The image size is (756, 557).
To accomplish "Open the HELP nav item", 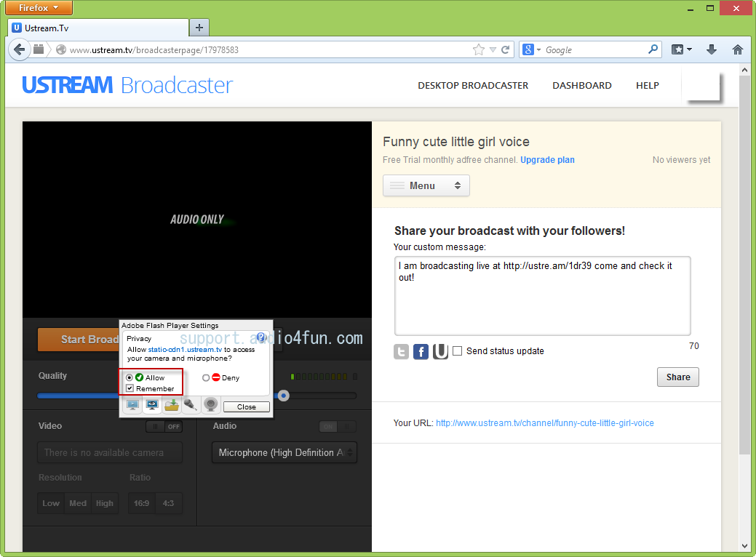I will click(648, 85).
